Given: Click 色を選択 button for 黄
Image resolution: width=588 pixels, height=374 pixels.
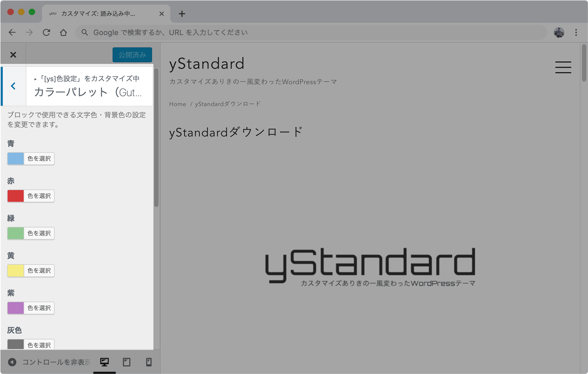Looking at the screenshot, I should point(39,271).
